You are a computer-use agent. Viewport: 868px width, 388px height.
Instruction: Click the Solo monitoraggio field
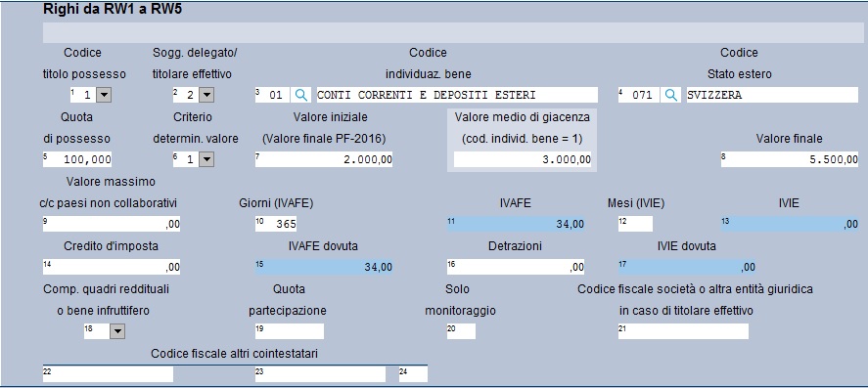pyautogui.click(x=461, y=331)
